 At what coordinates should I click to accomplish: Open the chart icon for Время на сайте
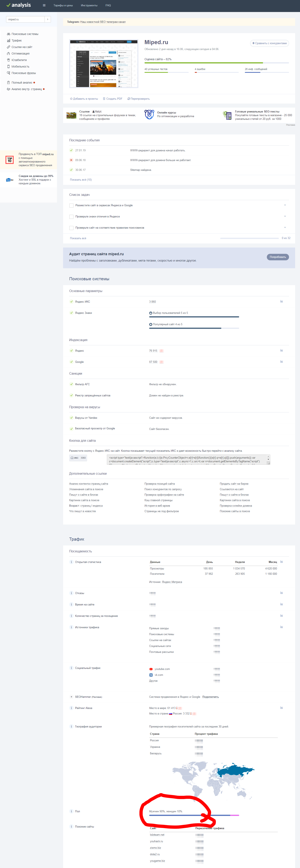(x=281, y=604)
